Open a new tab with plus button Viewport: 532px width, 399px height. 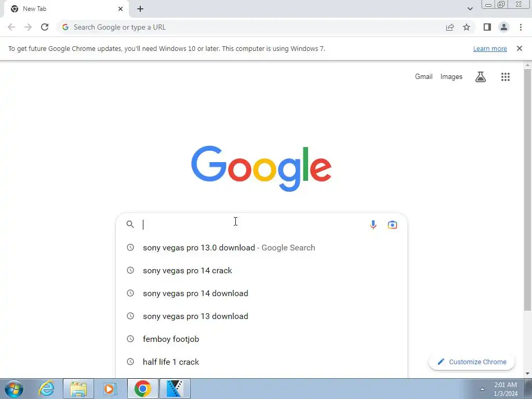coord(140,9)
